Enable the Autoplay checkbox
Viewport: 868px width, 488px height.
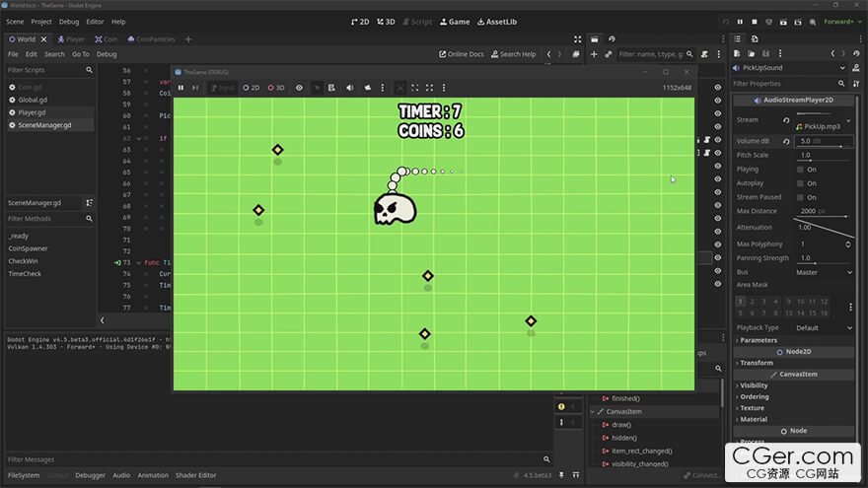tap(801, 183)
